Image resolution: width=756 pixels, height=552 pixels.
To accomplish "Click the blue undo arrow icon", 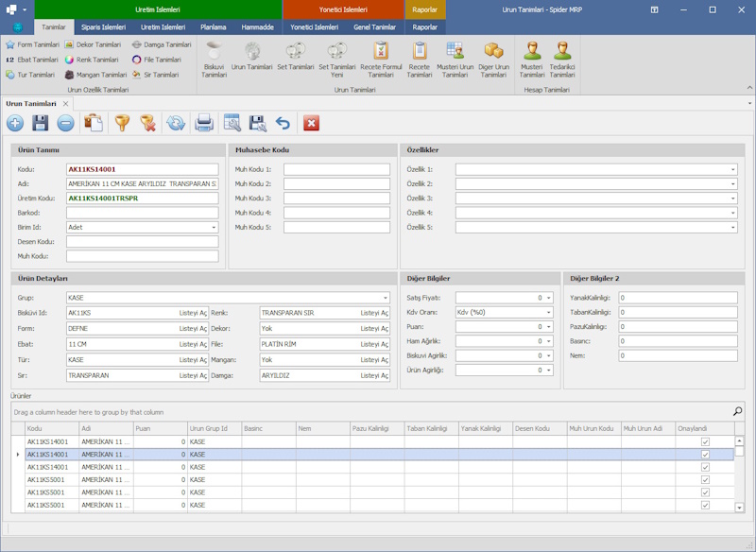I will (x=283, y=123).
